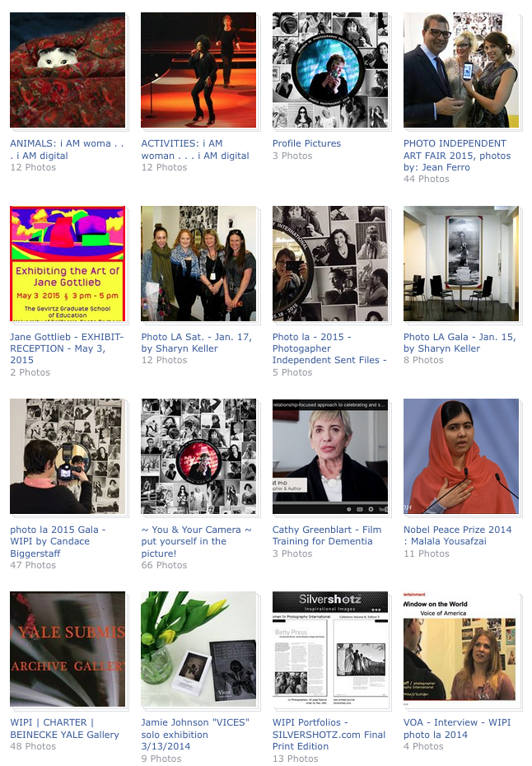This screenshot has width=532, height=766.
Task: Open VOA - Interview - WIPI album link
Action: click(457, 728)
